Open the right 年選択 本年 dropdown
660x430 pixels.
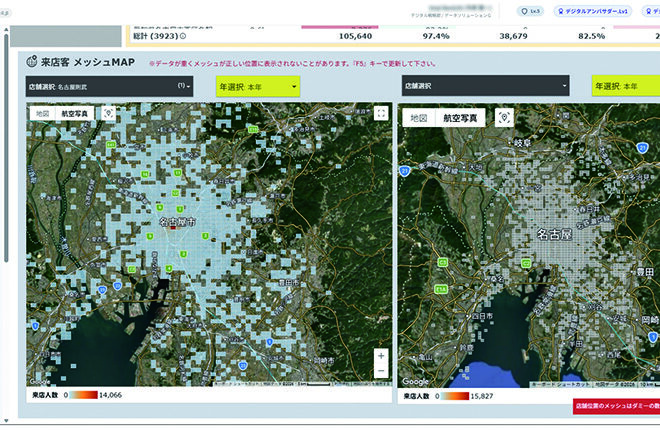tap(625, 87)
